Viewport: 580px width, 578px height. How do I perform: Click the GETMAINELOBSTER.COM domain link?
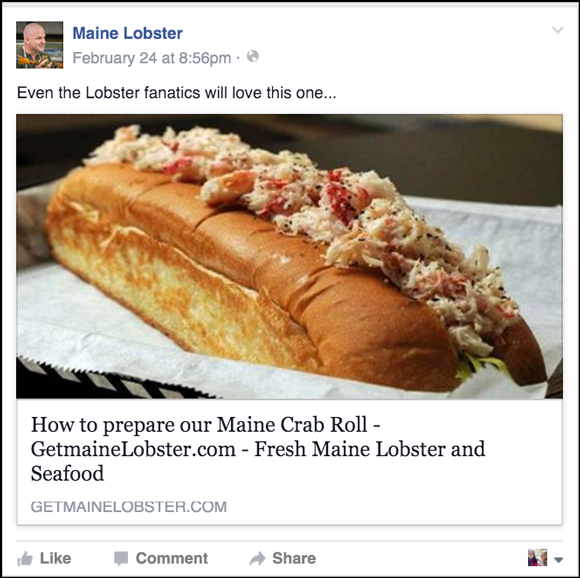(x=129, y=507)
